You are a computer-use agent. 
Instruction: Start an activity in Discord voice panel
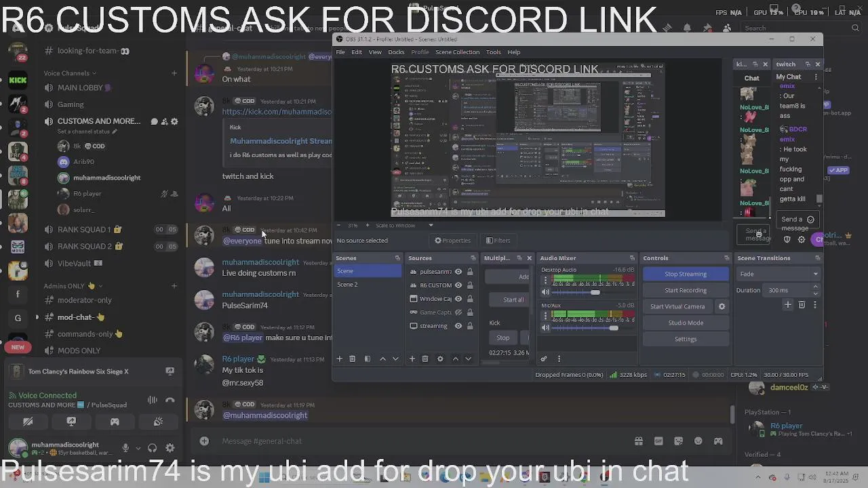tap(115, 422)
